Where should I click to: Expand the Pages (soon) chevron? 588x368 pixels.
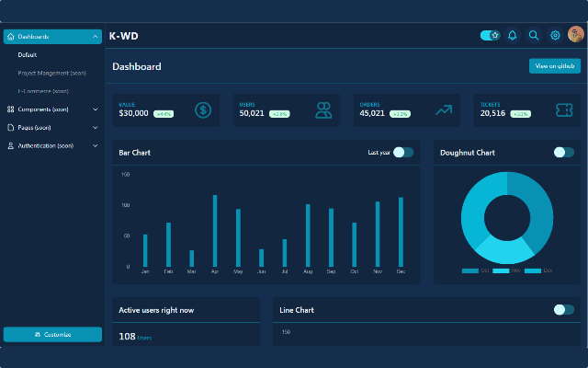[x=96, y=128]
